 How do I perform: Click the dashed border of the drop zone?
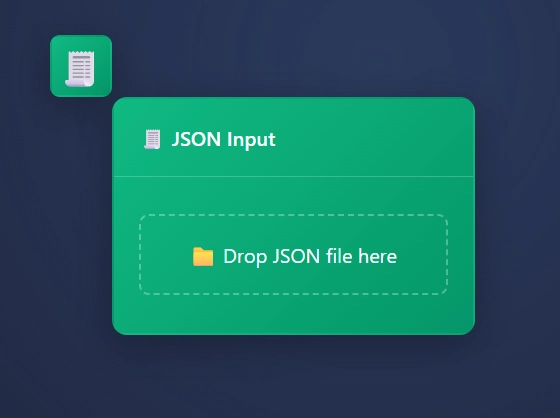[x=294, y=215]
